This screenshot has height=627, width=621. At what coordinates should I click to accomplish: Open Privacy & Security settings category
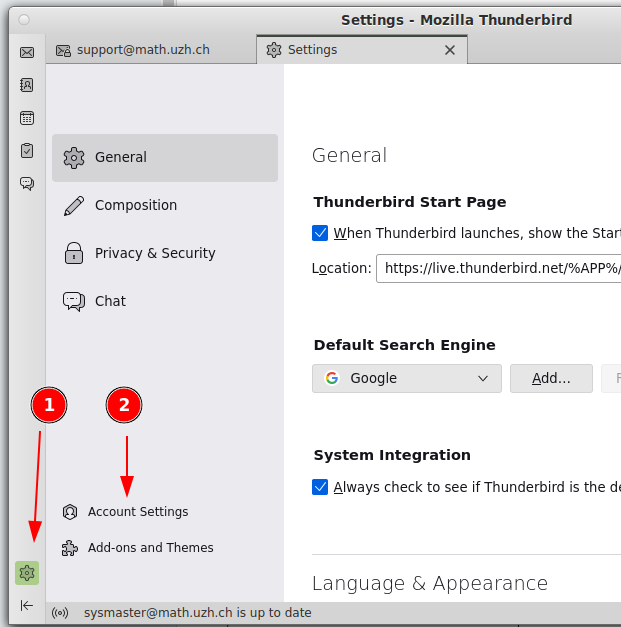coord(165,254)
